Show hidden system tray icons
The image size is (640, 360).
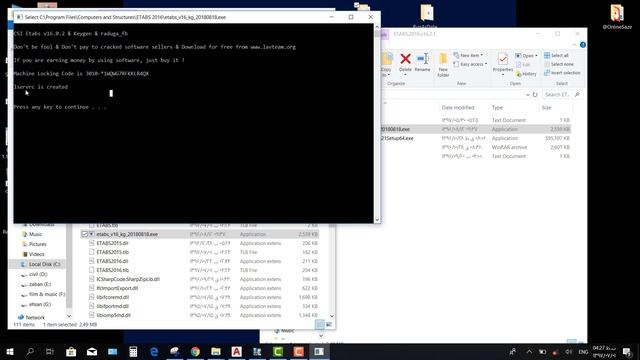pyautogui.click(x=529, y=352)
